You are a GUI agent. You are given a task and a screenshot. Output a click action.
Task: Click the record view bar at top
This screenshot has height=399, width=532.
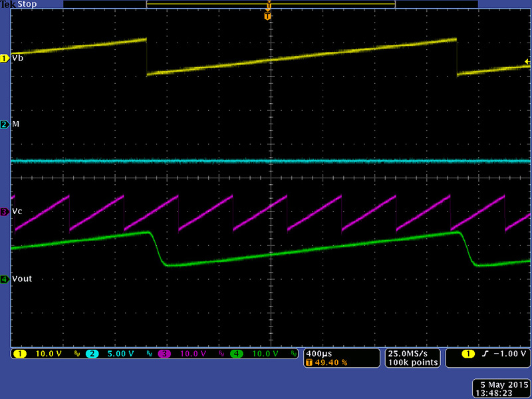pyautogui.click(x=271, y=4)
